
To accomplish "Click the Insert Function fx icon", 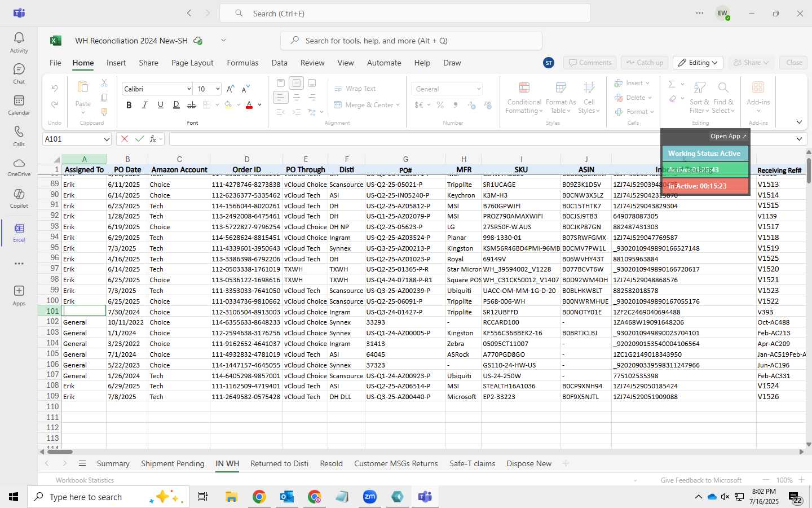I will pyautogui.click(x=153, y=139).
